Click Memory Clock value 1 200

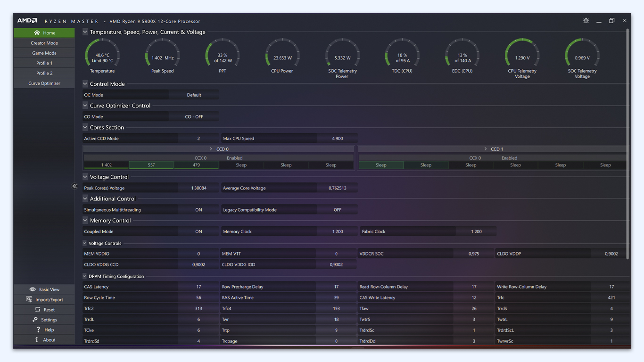338,231
